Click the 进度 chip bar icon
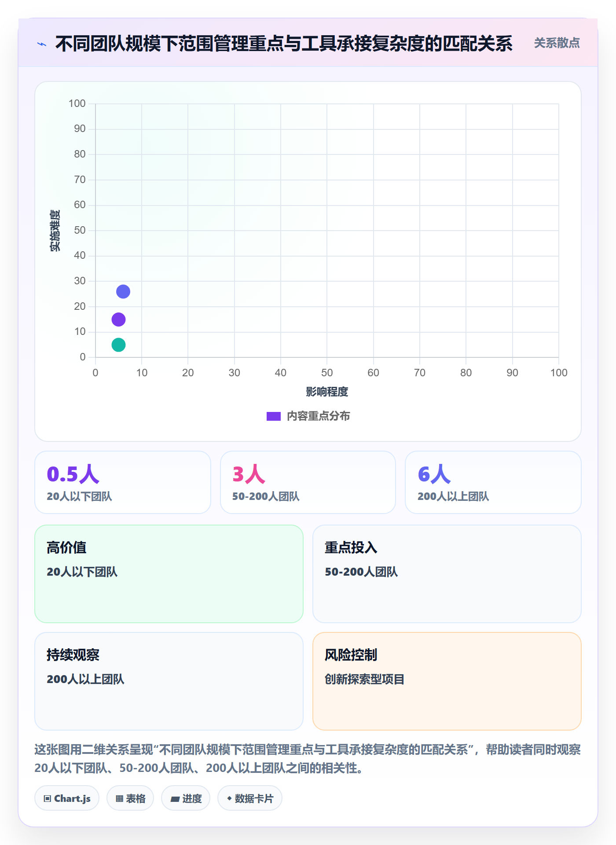The width and height of the screenshot is (616, 845). (175, 799)
